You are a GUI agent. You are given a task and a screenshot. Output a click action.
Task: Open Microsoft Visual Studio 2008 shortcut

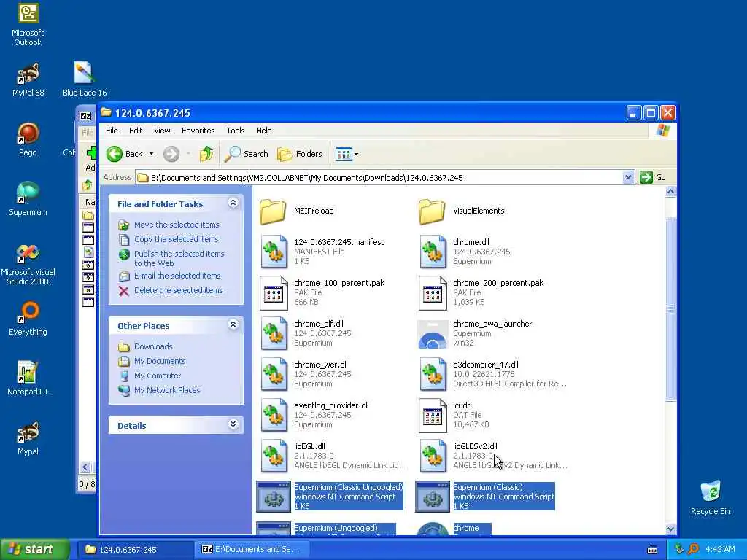pos(28,265)
